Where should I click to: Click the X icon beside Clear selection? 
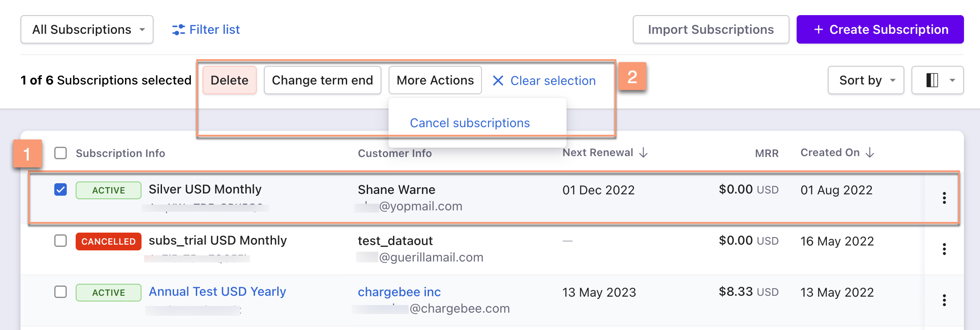tap(498, 80)
